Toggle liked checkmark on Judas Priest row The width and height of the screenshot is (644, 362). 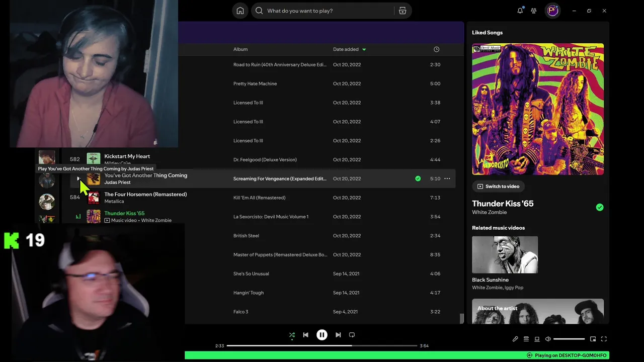point(418,178)
